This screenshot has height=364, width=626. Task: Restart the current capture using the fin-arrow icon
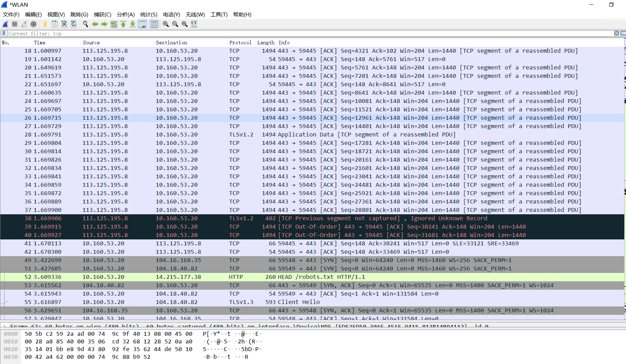pyautogui.click(x=24, y=24)
